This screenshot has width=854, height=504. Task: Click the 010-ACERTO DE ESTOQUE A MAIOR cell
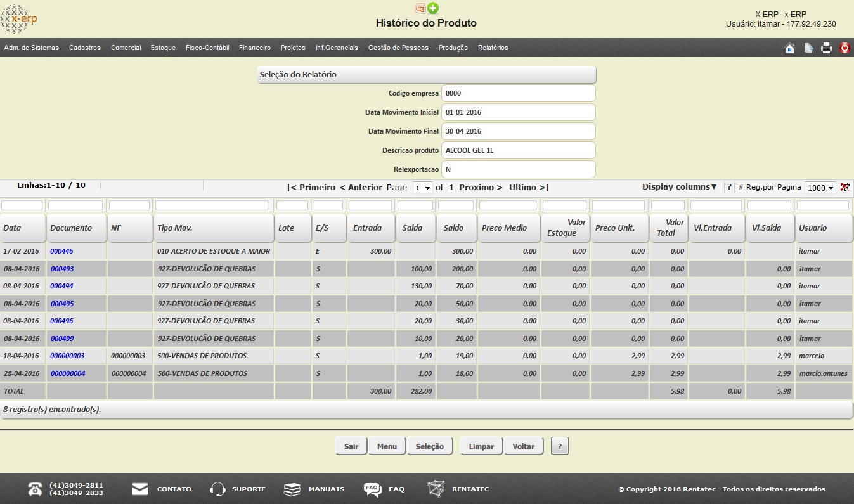coord(214,251)
